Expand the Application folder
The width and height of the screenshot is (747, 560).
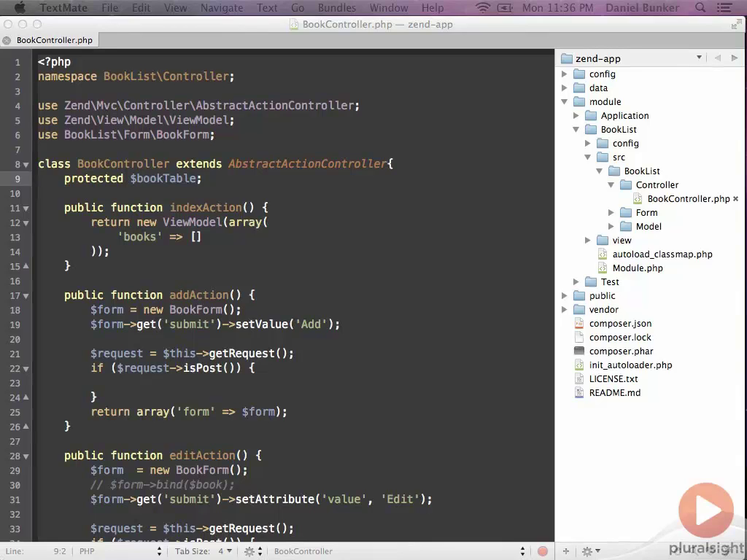[x=576, y=115]
